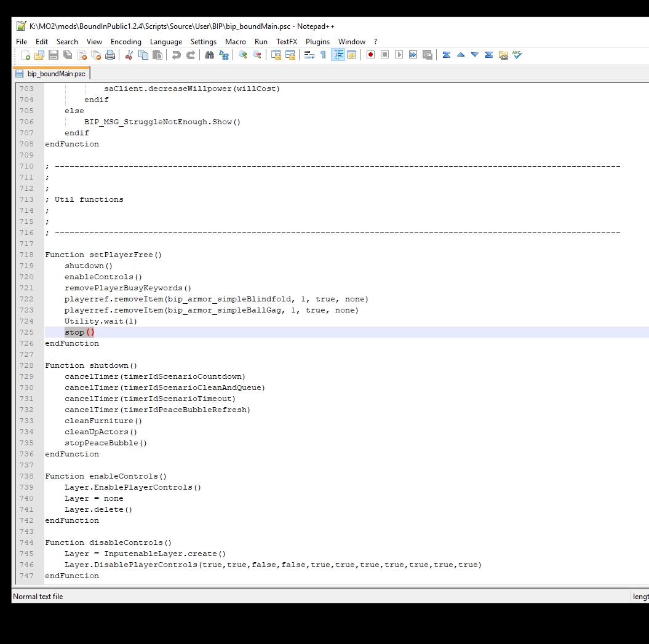The image size is (649, 644).
Task: Click the Stop Recording macro icon
Action: point(384,55)
